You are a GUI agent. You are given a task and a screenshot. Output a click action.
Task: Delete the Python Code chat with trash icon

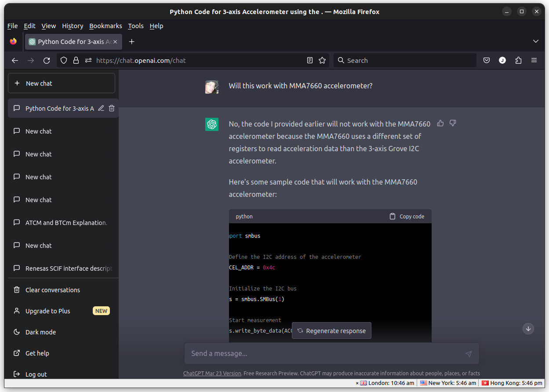click(112, 108)
